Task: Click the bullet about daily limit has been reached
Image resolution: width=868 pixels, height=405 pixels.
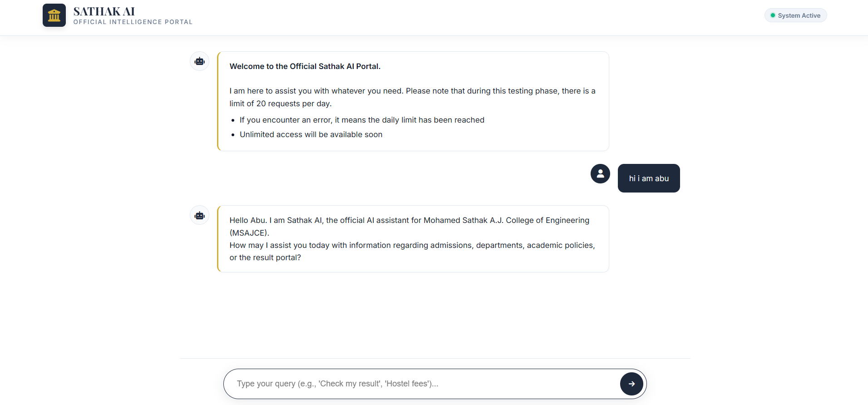Action: tap(362, 120)
